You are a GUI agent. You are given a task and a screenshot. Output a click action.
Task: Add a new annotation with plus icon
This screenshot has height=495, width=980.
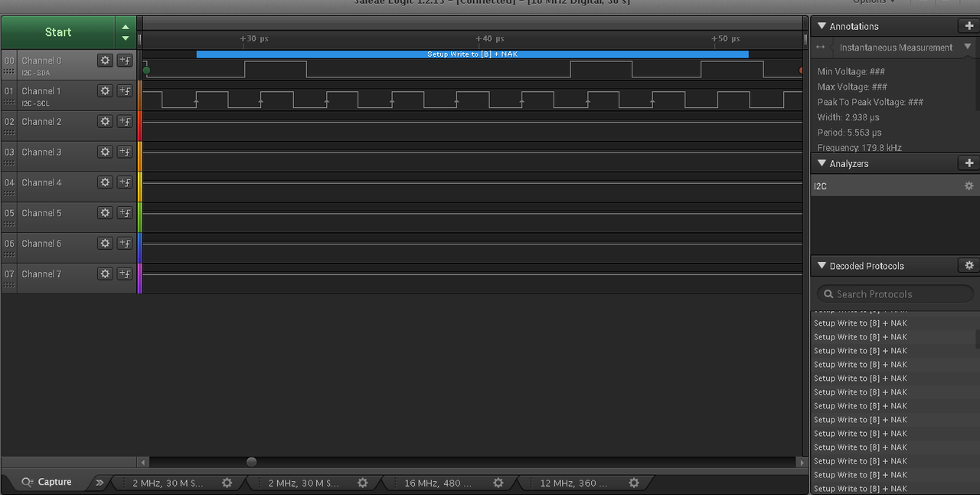click(x=969, y=26)
